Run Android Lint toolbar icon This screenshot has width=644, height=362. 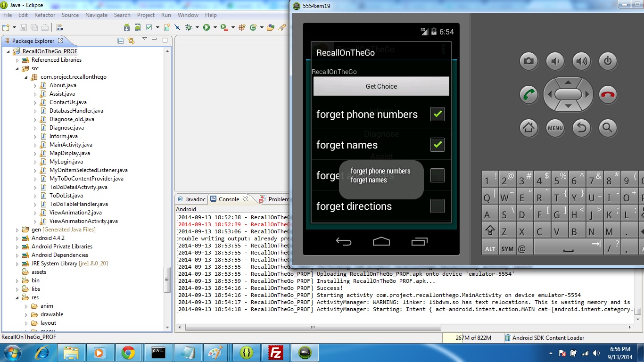(x=149, y=27)
